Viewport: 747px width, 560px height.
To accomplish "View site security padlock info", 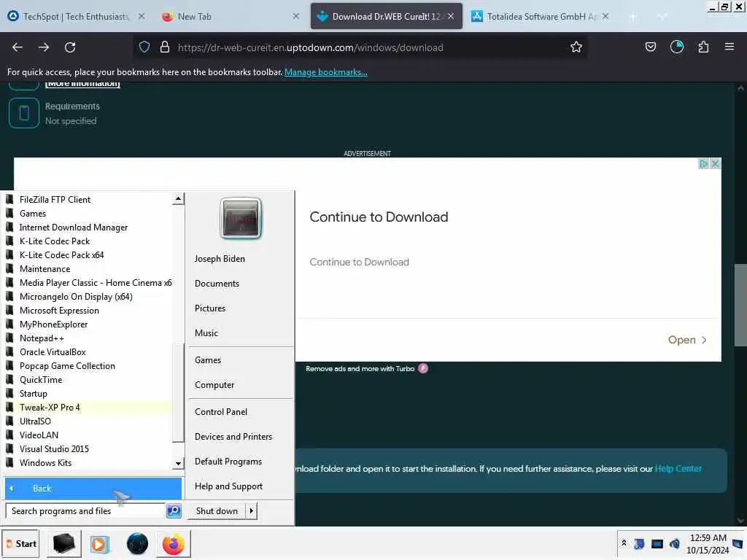I will coord(165,47).
